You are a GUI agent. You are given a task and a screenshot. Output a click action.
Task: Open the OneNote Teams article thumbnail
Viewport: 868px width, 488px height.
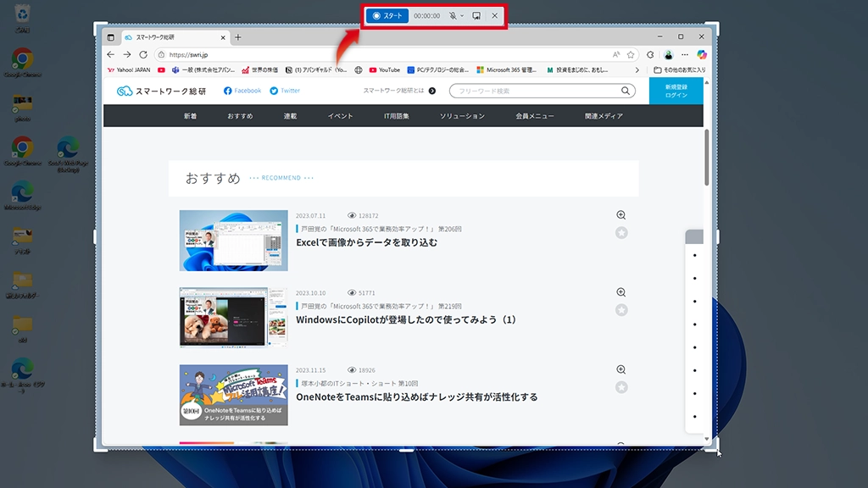[234, 395]
